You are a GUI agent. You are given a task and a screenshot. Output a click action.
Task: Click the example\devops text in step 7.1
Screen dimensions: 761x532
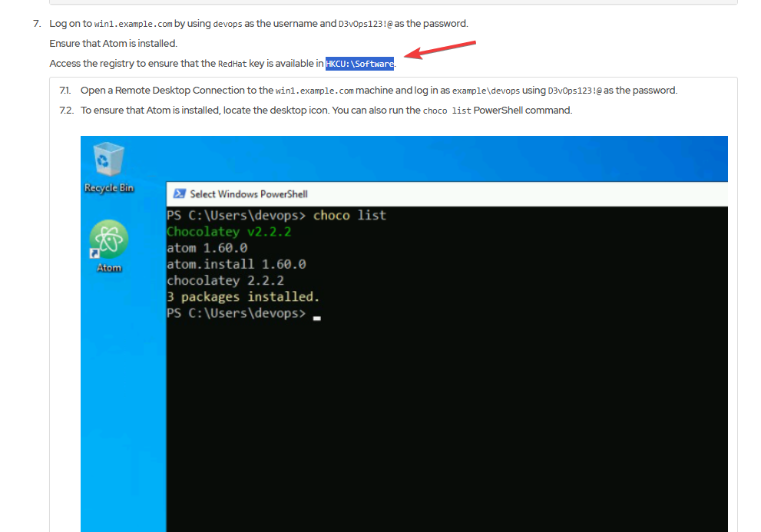coord(486,91)
